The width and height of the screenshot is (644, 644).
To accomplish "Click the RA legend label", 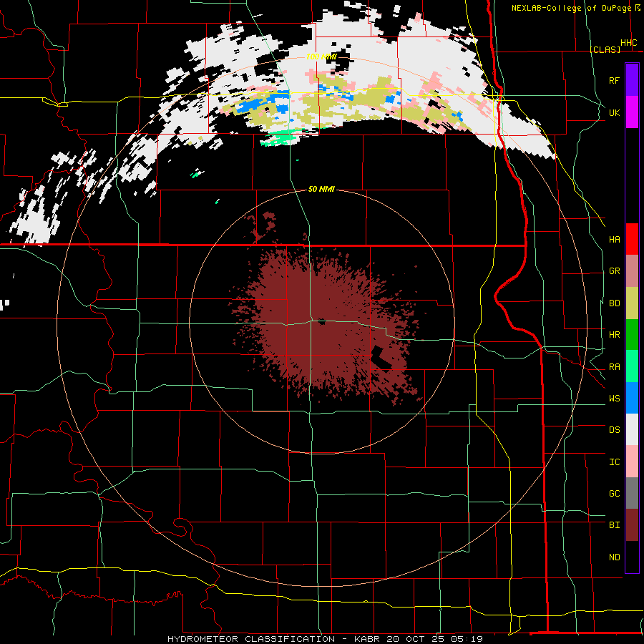I will click(614, 367).
